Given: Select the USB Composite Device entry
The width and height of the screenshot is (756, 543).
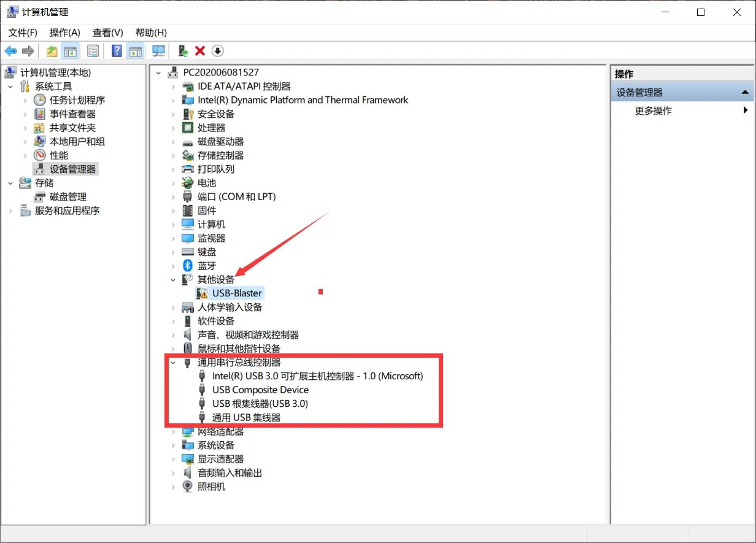Looking at the screenshot, I should pyautogui.click(x=261, y=390).
